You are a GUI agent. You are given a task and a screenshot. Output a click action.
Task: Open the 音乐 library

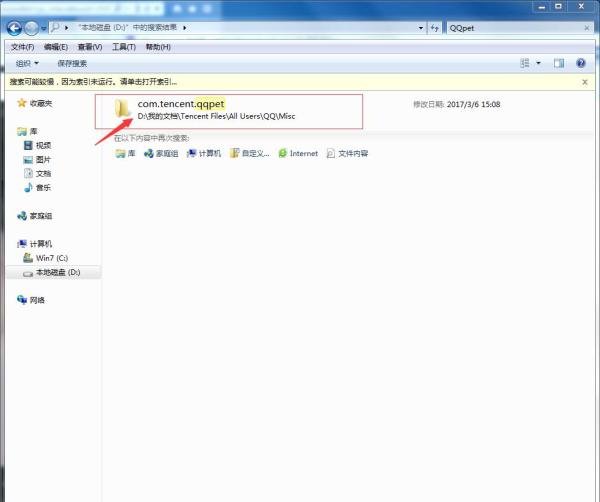point(43,187)
